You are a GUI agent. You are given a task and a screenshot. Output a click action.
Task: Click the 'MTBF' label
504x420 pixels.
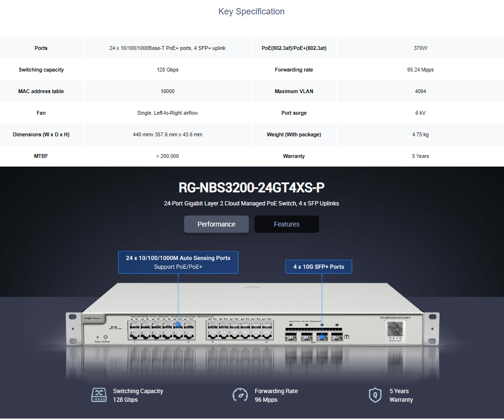41,156
